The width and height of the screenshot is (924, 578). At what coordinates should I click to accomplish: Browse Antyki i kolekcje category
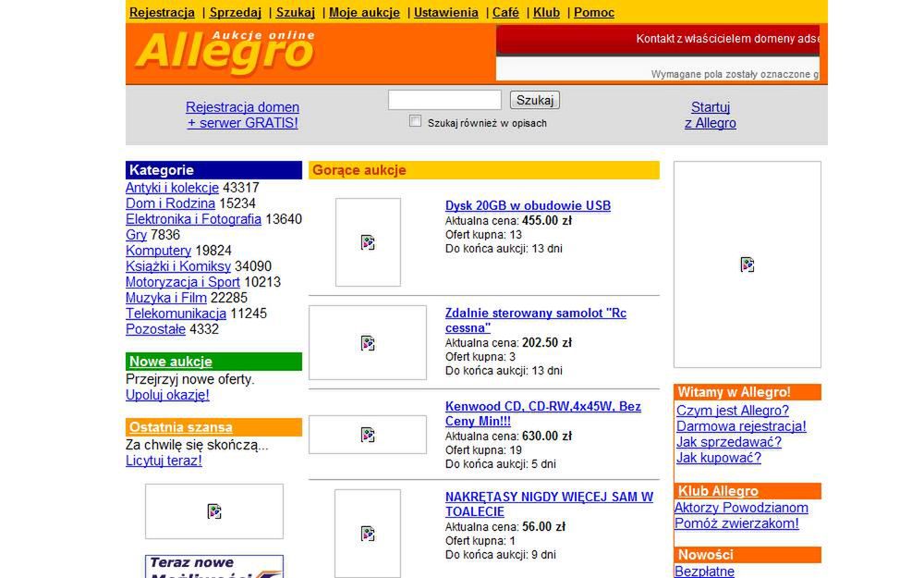[x=172, y=188]
